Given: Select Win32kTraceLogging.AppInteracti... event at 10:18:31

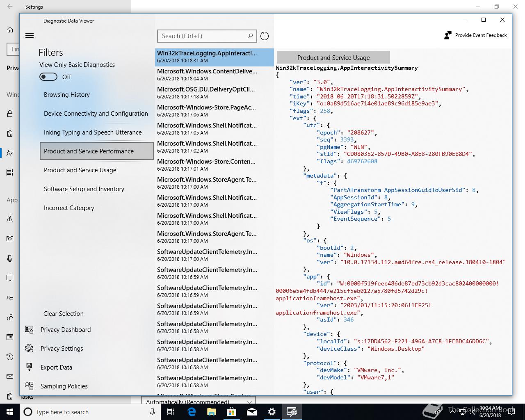Looking at the screenshot, I should [214, 57].
